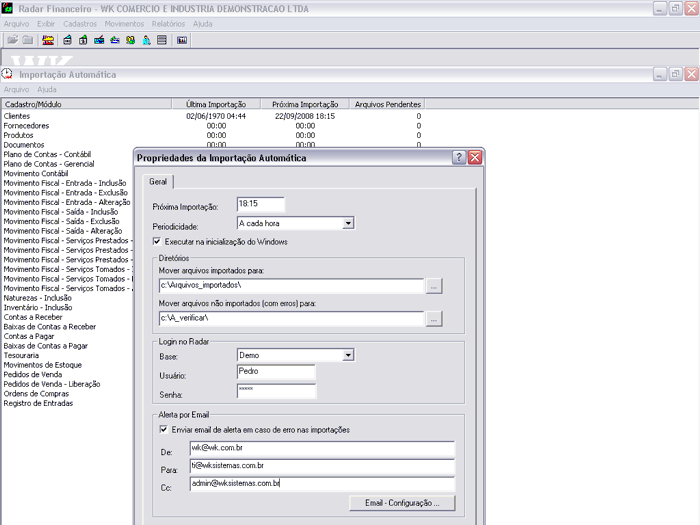Click the grayed open-folder toolbar icon
700x525 pixels.
point(13,41)
